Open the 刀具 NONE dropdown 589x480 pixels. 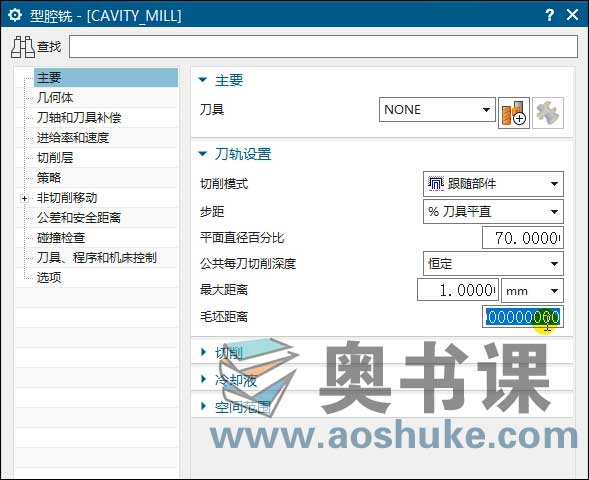(437, 110)
